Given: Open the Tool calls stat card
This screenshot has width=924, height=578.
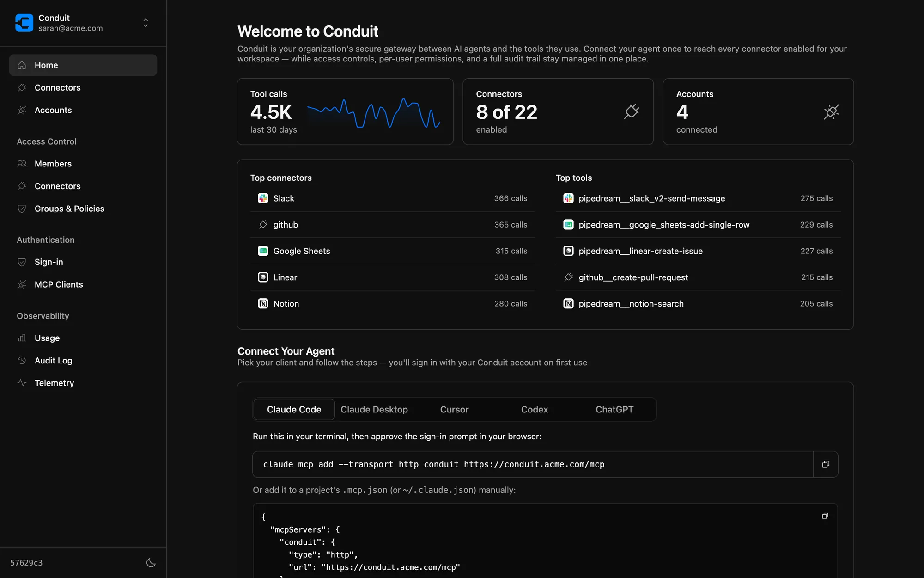Looking at the screenshot, I should [345, 111].
